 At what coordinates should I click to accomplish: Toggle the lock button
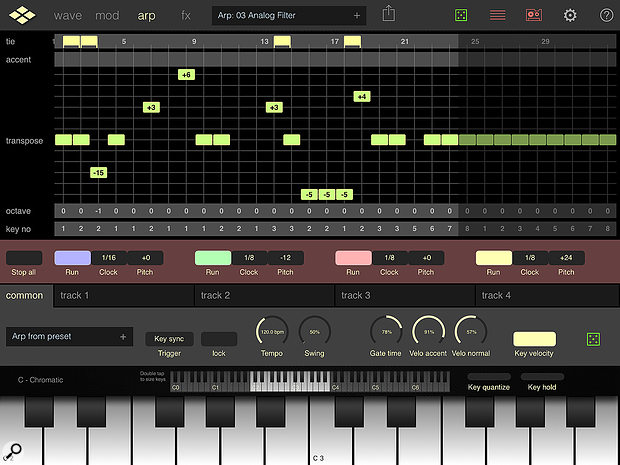[219, 339]
